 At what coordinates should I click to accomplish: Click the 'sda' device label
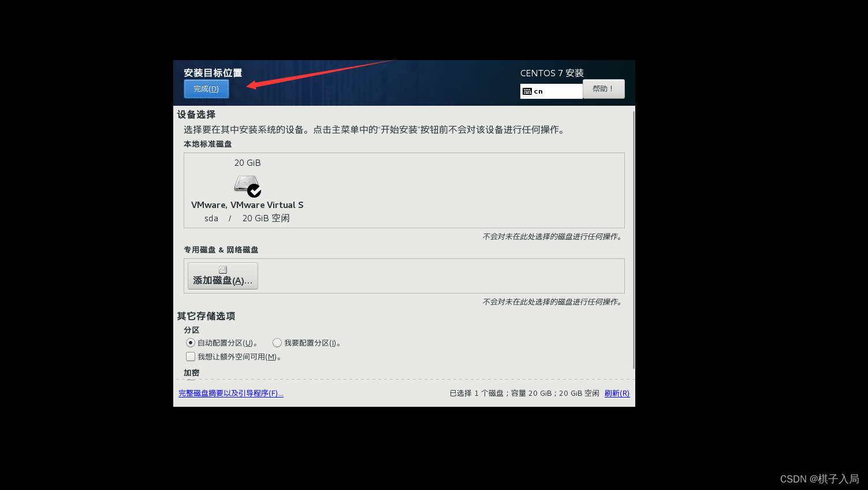pos(211,218)
